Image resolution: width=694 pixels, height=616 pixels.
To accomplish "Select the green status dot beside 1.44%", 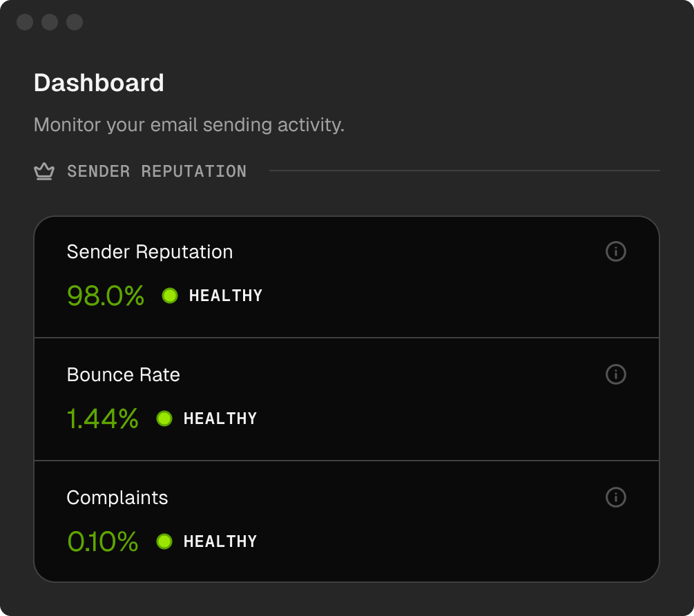I will 164,418.
